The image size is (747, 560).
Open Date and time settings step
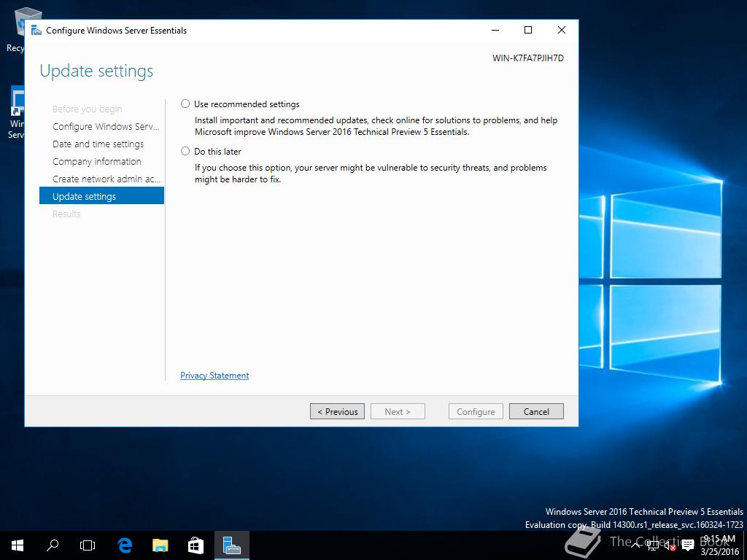[98, 144]
